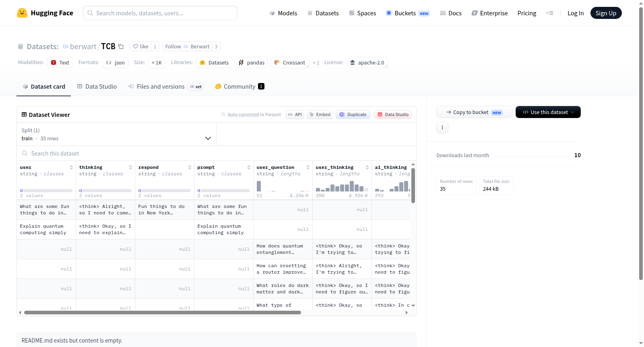The width and height of the screenshot is (644, 347).
Task: Select the Croissant library tag
Action: 290,62
